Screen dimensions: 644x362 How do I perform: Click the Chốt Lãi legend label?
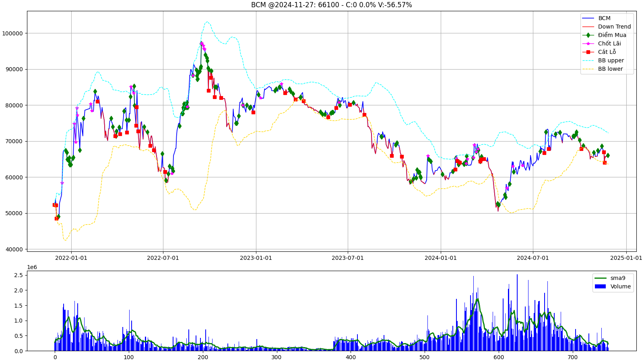(609, 43)
